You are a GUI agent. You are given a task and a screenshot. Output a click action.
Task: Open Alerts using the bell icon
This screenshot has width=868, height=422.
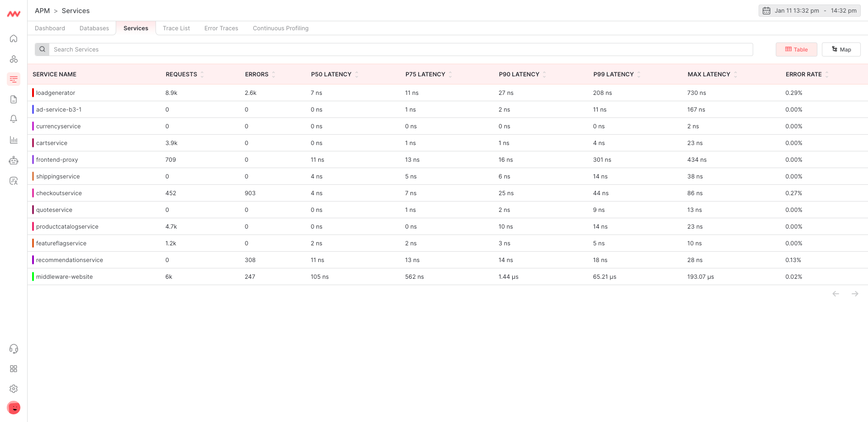coord(14,119)
